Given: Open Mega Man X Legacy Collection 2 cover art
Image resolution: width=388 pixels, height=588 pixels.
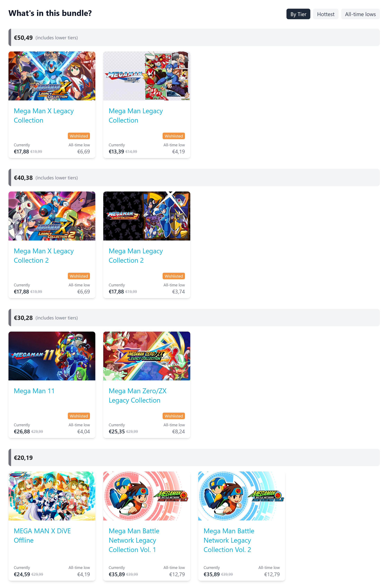Looking at the screenshot, I should click(52, 216).
